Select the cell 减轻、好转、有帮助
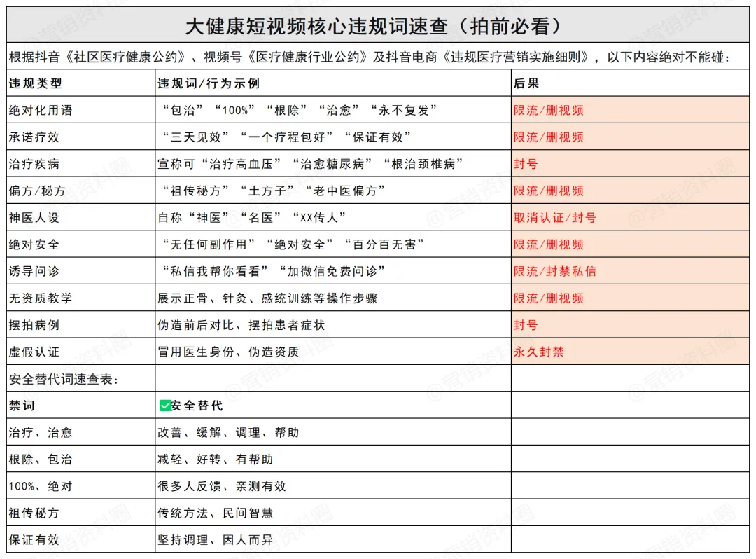 (x=333, y=459)
